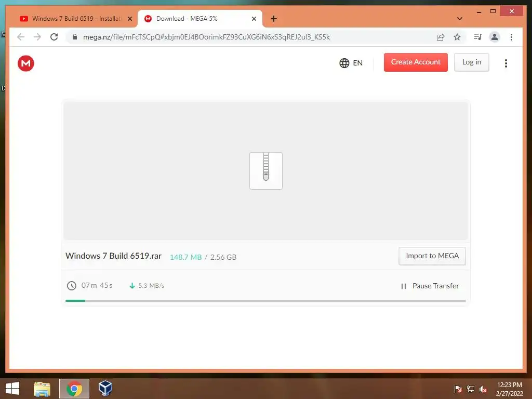The image size is (532, 399).
Task: Click the Create Account button
Action: 416,62
